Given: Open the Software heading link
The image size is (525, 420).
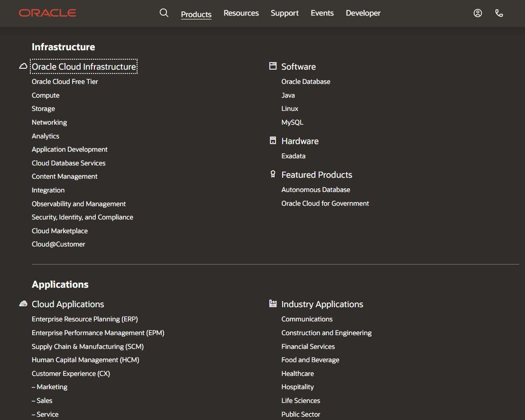Looking at the screenshot, I should (299, 66).
